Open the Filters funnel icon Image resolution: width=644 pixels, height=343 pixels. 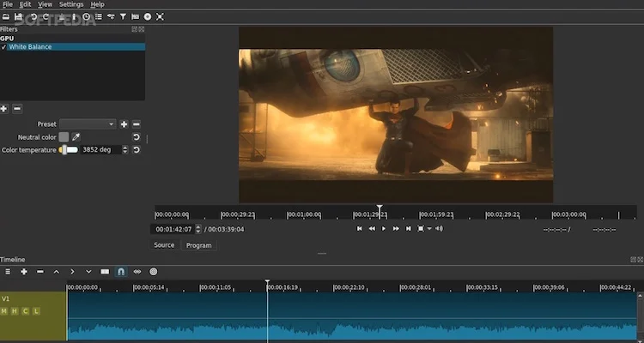(123, 17)
